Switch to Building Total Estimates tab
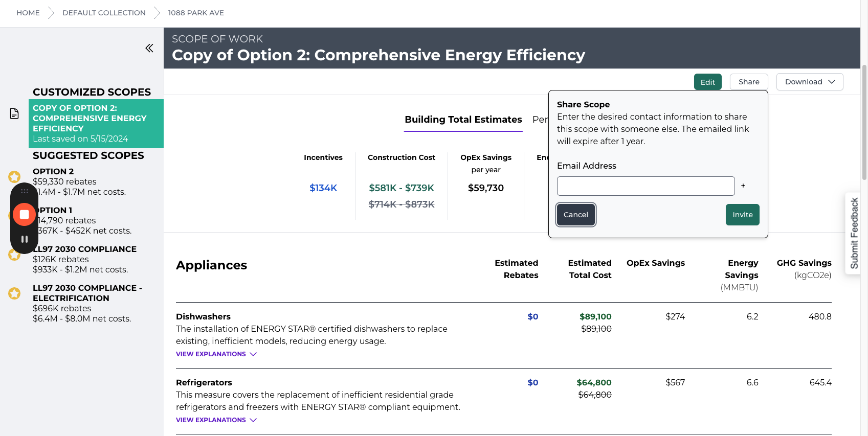Screen dimensions: 868x436 click(463, 120)
